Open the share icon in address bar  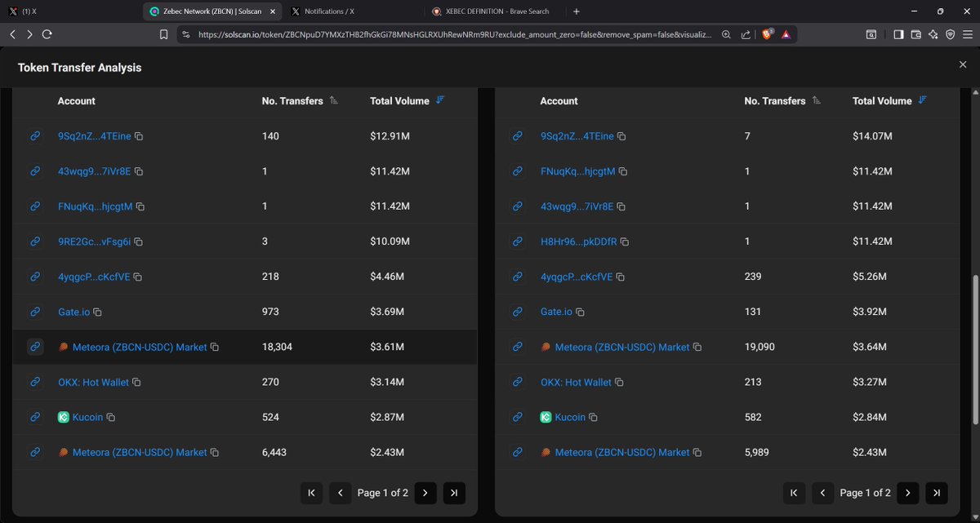[746, 34]
